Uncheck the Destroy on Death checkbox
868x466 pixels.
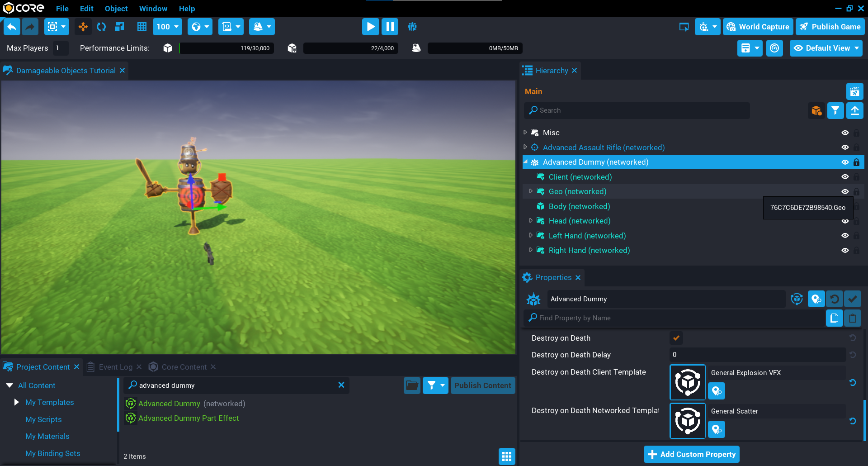point(676,338)
